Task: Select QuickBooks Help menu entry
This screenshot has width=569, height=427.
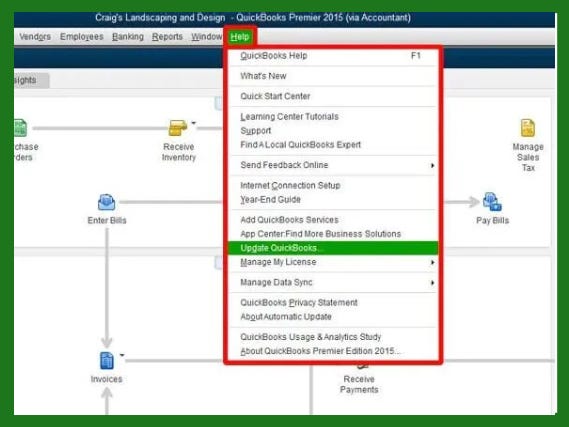Action: (x=333, y=56)
